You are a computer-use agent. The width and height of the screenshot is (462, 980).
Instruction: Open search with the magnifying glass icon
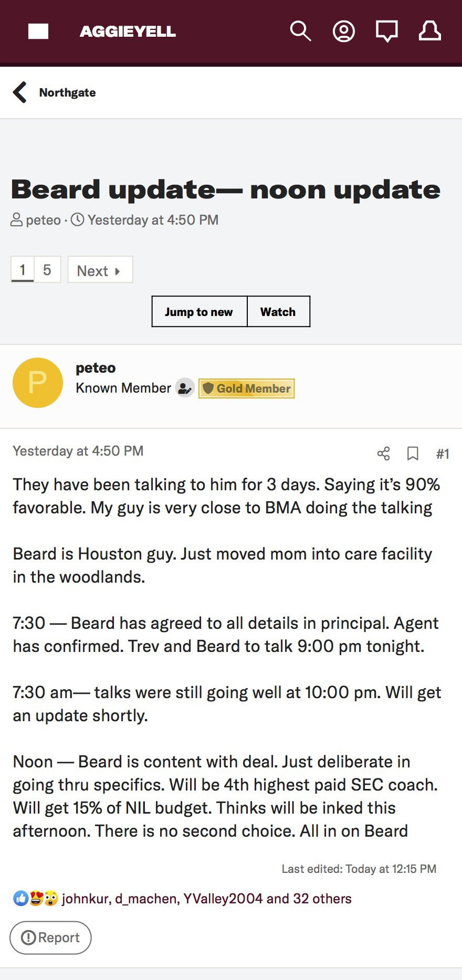click(300, 31)
